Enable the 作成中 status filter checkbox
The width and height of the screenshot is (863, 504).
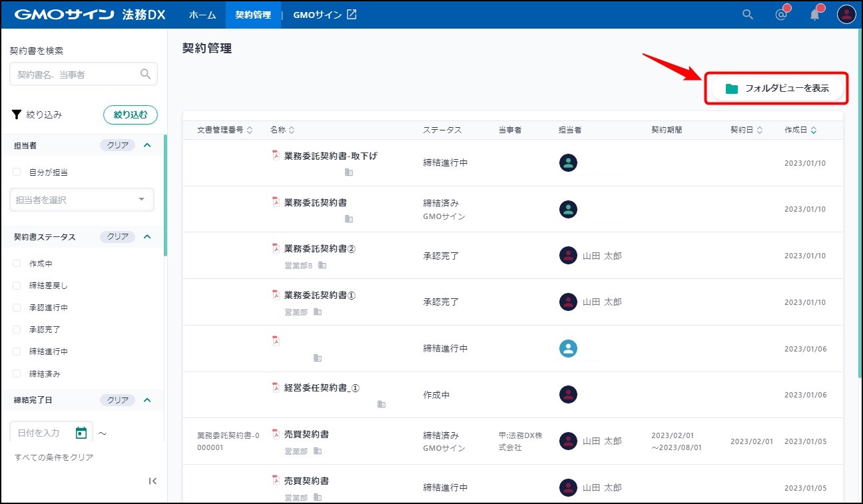pos(17,264)
